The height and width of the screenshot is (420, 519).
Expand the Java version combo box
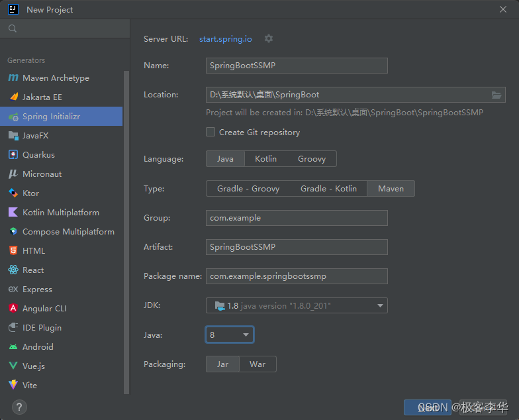tap(246, 335)
